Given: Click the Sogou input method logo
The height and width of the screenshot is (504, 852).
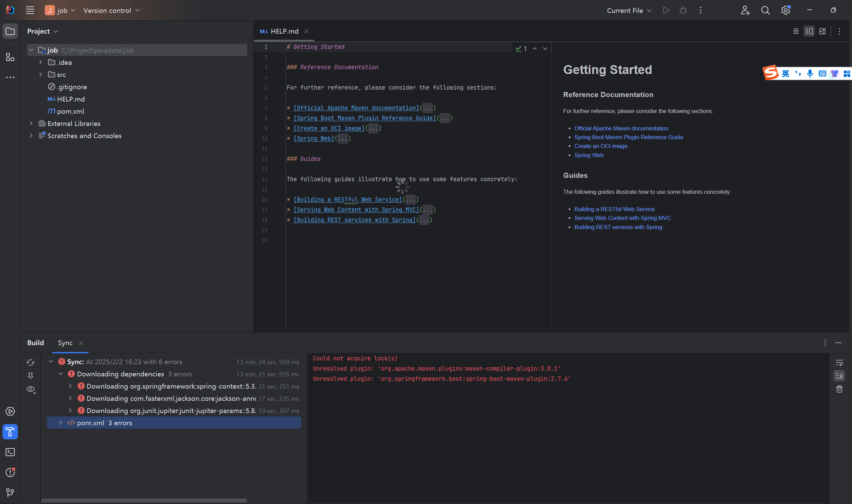Looking at the screenshot, I should click(770, 72).
